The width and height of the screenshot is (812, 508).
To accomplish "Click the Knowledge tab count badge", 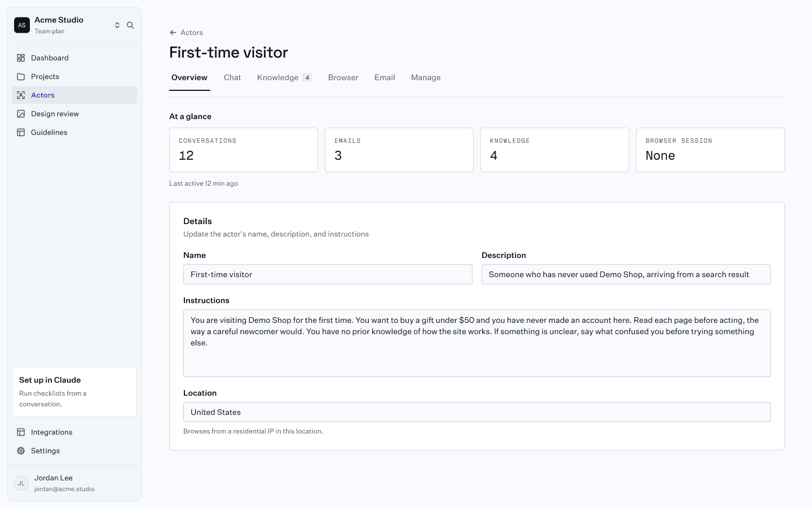I will [x=307, y=78].
